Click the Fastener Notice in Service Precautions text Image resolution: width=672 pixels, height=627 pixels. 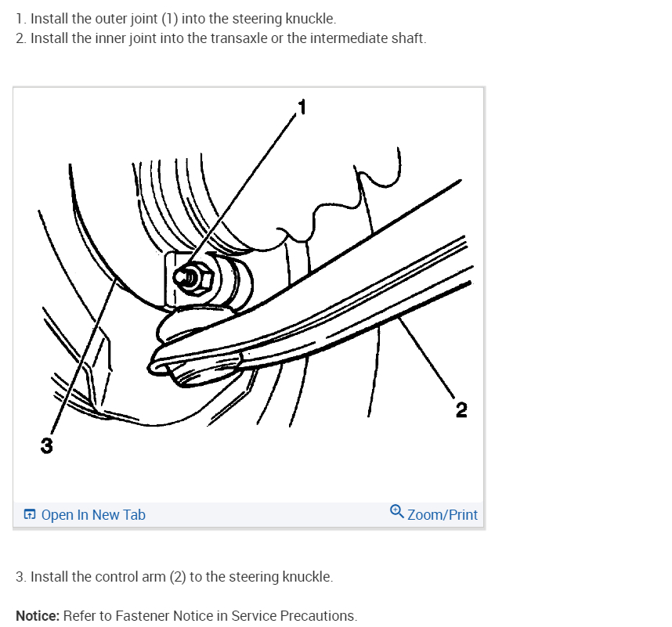click(237, 616)
